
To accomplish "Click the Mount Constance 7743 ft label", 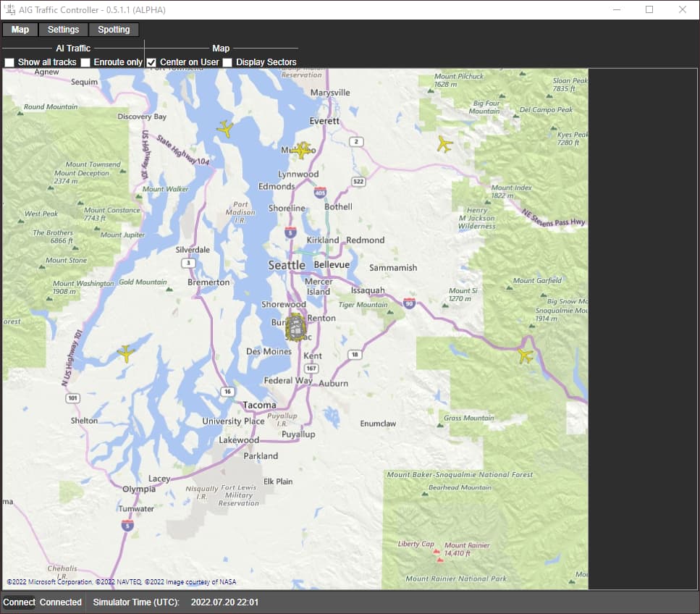I will (112, 214).
